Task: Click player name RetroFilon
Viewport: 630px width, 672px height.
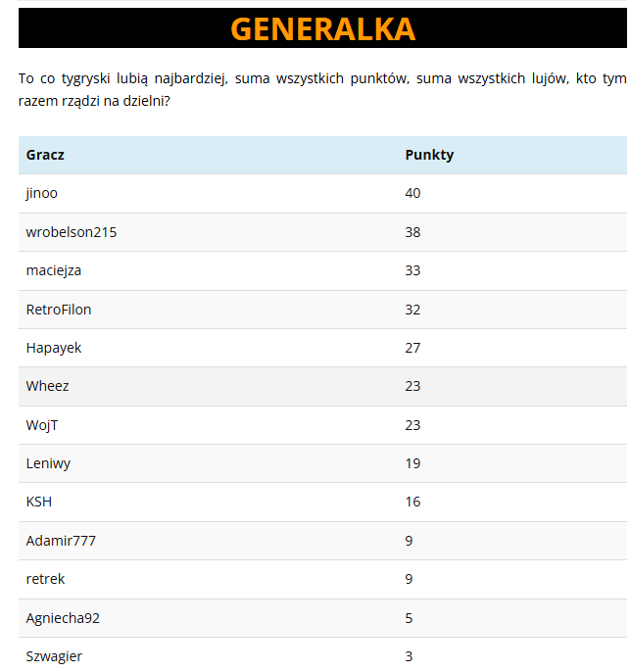Action: tap(59, 310)
